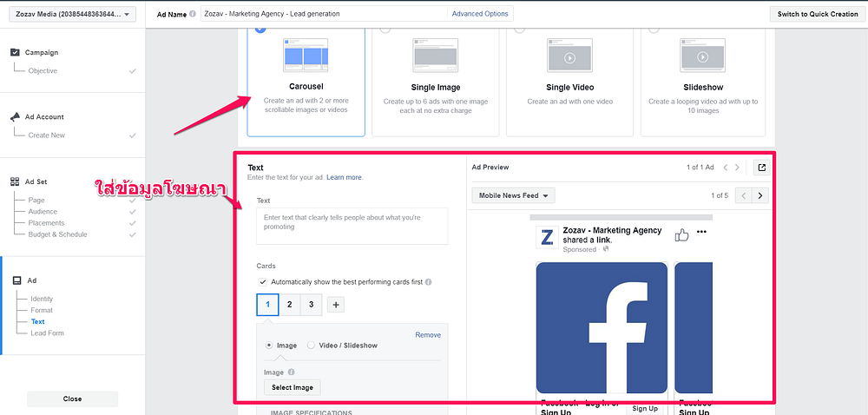The width and height of the screenshot is (868, 415).
Task: Go to Format under Ad
Action: pos(42,310)
